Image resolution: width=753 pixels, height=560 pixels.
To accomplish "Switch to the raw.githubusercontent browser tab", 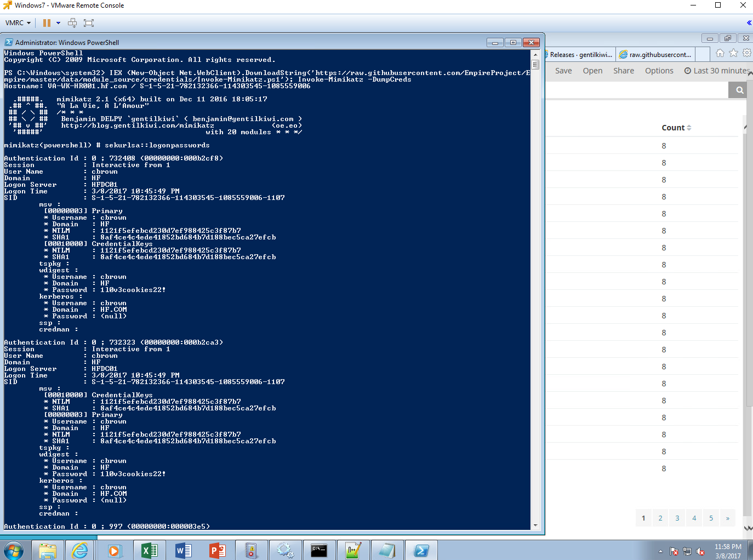I will [657, 55].
